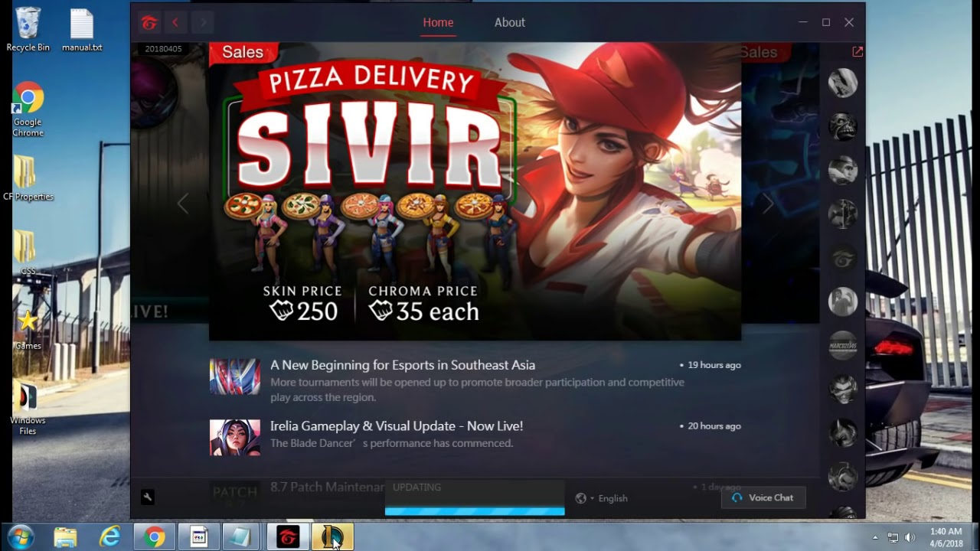Viewport: 980px width, 551px height.
Task: Select the Google Chrome desktop shortcut
Action: 28,109
